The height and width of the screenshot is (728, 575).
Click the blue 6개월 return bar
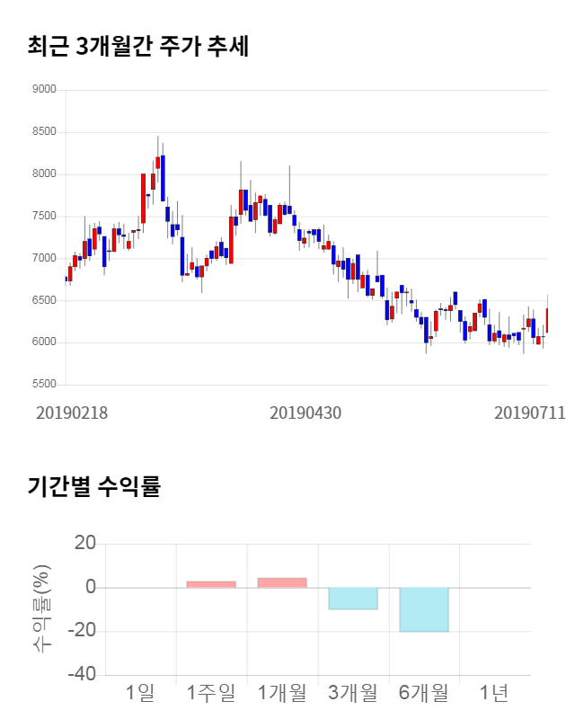424,609
